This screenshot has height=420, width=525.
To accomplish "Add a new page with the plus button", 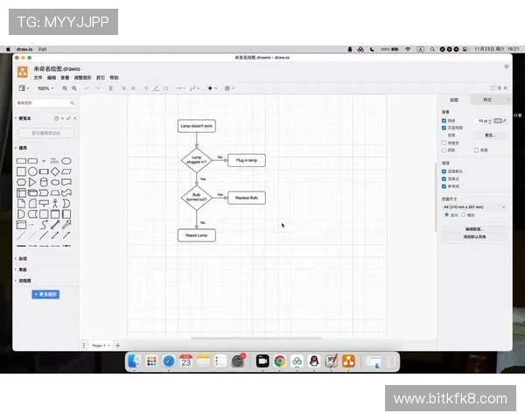I will point(117,346).
